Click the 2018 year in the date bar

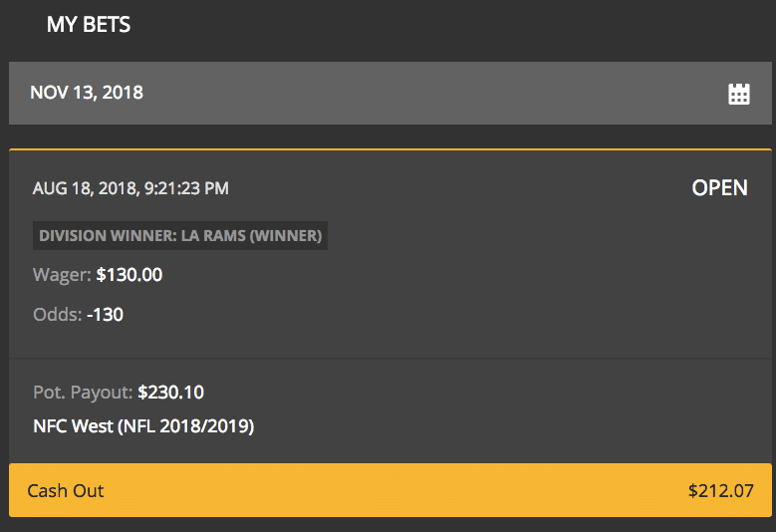(124, 93)
